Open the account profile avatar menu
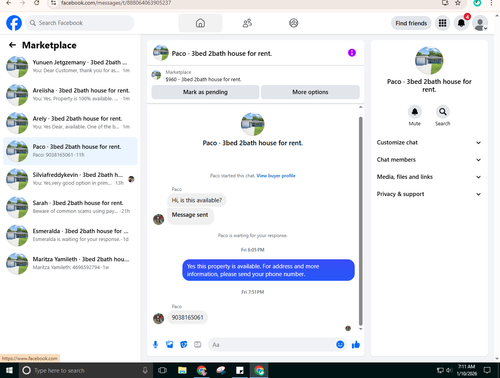Image resolution: width=500 pixels, height=378 pixels. tap(480, 23)
